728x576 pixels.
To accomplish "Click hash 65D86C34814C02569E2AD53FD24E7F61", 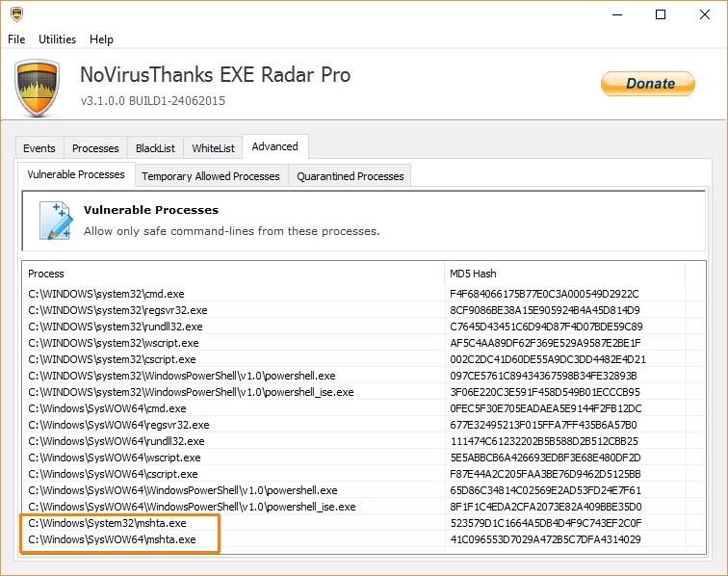I will (x=545, y=490).
